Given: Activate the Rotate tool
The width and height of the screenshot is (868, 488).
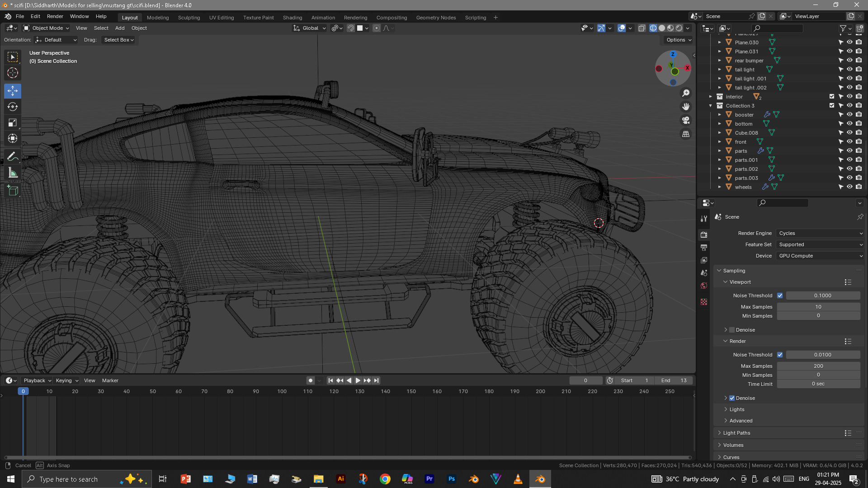Looking at the screenshot, I should [x=13, y=107].
